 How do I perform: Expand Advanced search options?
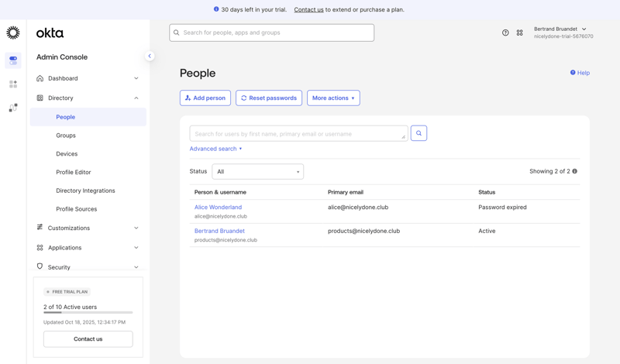215,149
